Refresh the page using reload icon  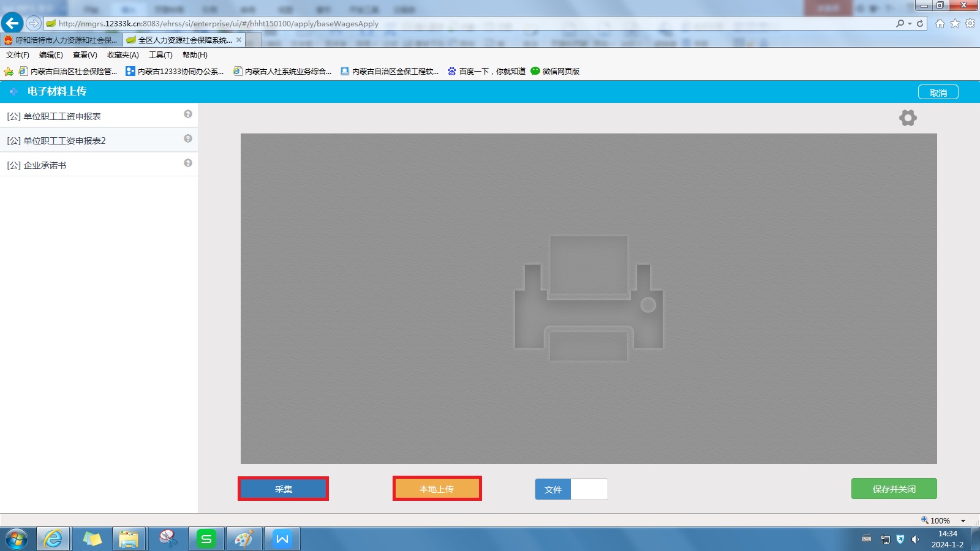[x=920, y=23]
